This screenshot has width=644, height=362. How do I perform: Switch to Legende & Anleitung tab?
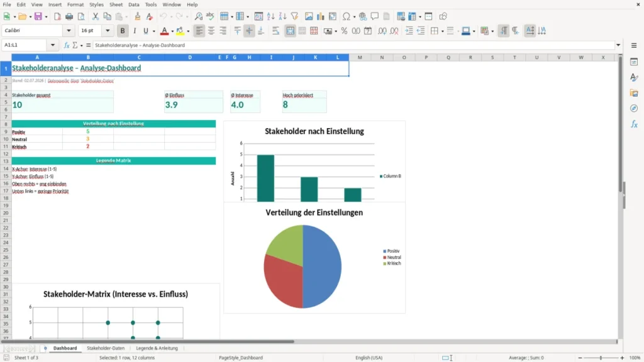[157, 348]
